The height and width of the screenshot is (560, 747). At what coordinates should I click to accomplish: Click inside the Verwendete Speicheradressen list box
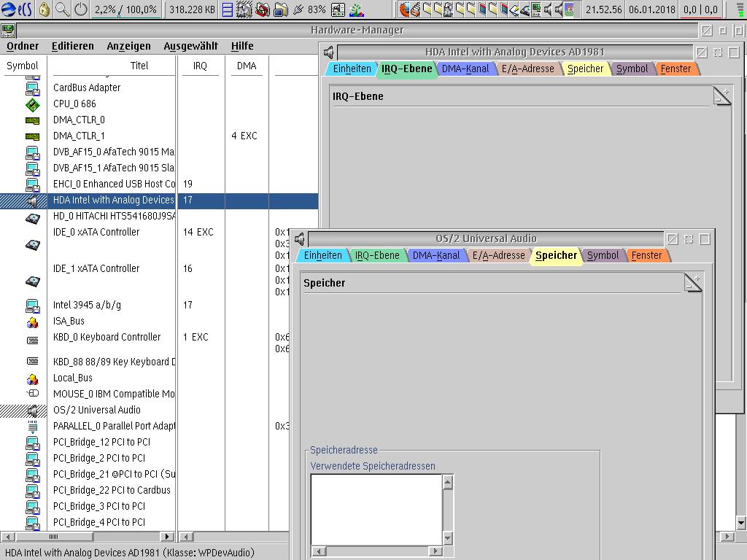coord(377,510)
